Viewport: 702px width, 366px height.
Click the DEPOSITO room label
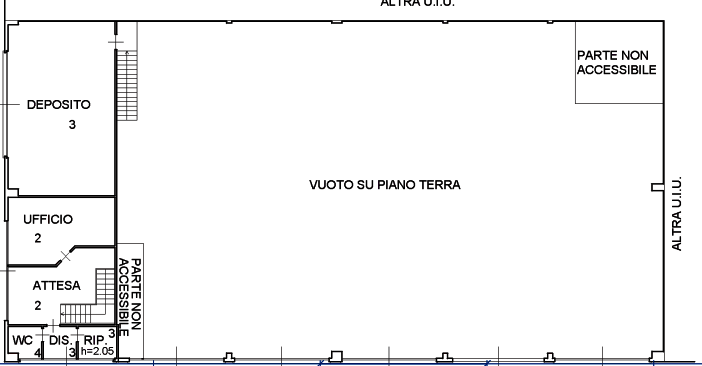tap(59, 105)
